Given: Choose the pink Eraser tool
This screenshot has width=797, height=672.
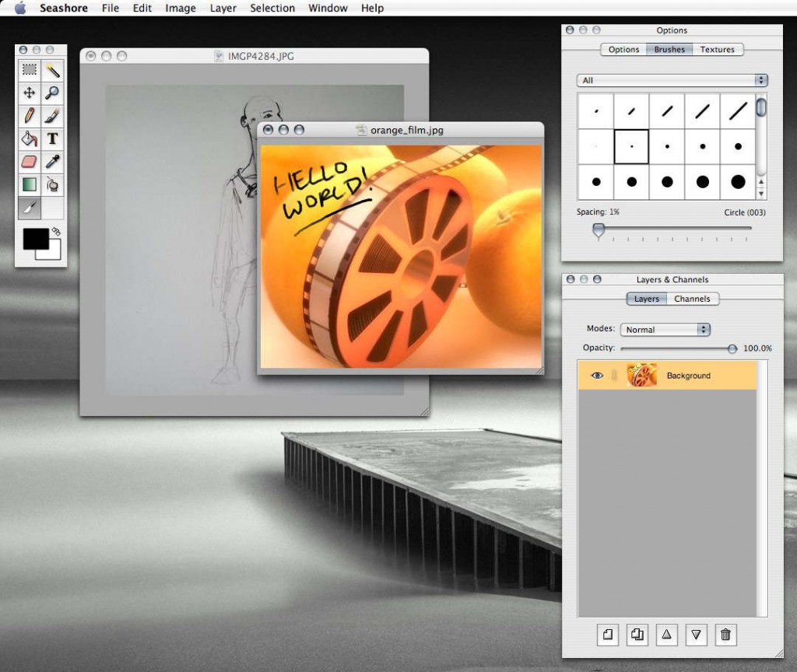Looking at the screenshot, I should pos(29,162).
